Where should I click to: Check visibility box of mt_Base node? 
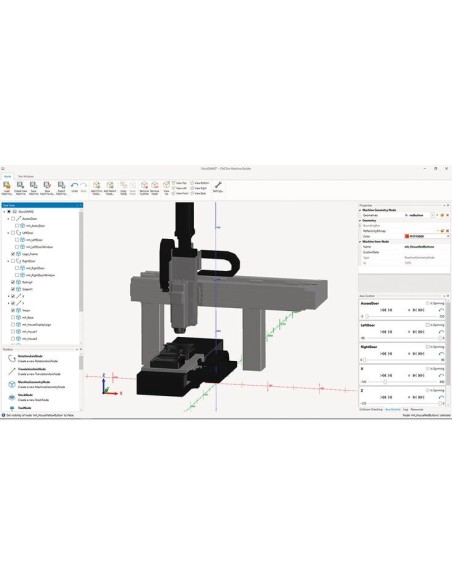[13, 317]
